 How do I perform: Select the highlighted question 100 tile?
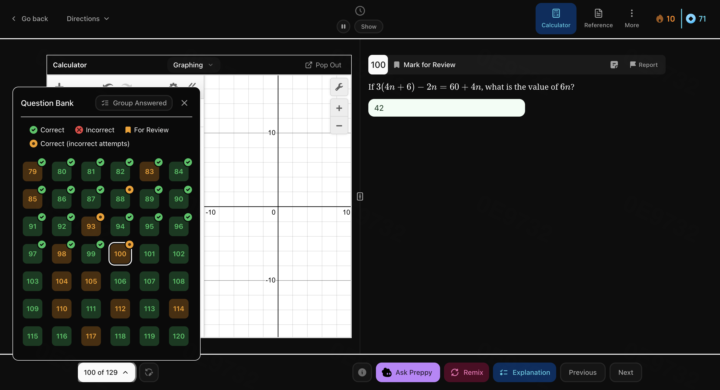[120, 254]
